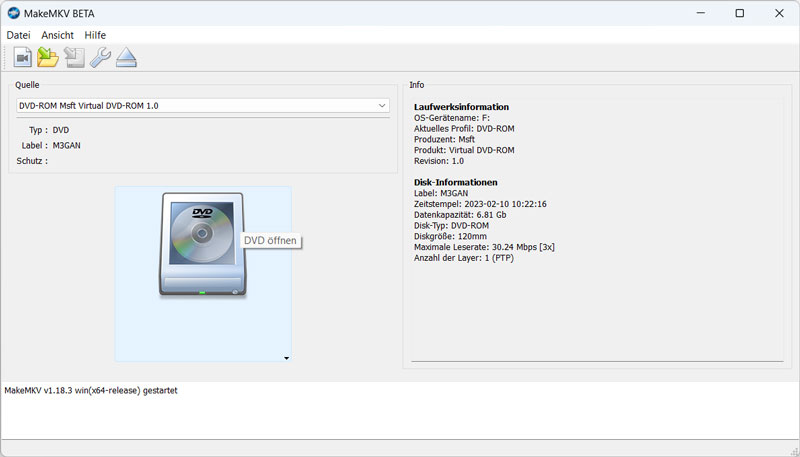This screenshot has height=457, width=800.
Task: Close the MakeMKV window
Action: 778,14
